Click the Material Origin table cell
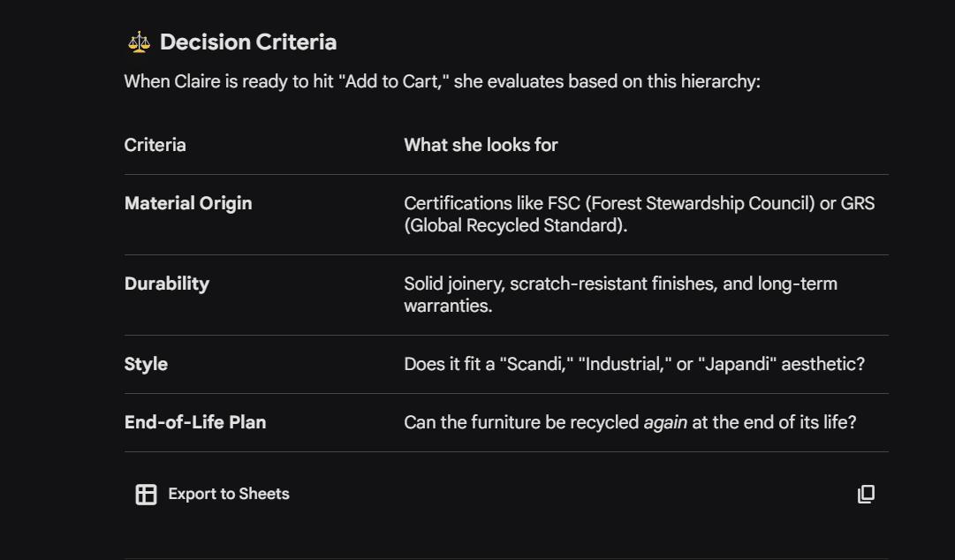The height and width of the screenshot is (560, 955). 188,203
